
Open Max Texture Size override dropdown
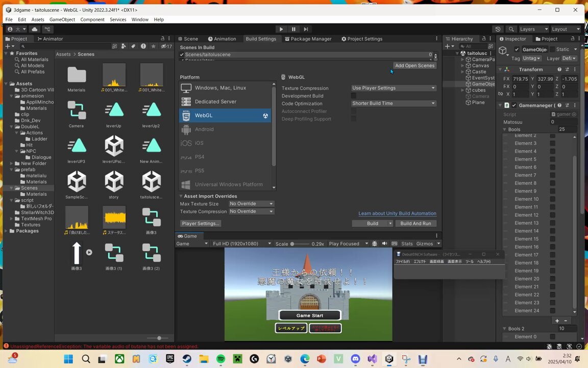pyautogui.click(x=251, y=203)
